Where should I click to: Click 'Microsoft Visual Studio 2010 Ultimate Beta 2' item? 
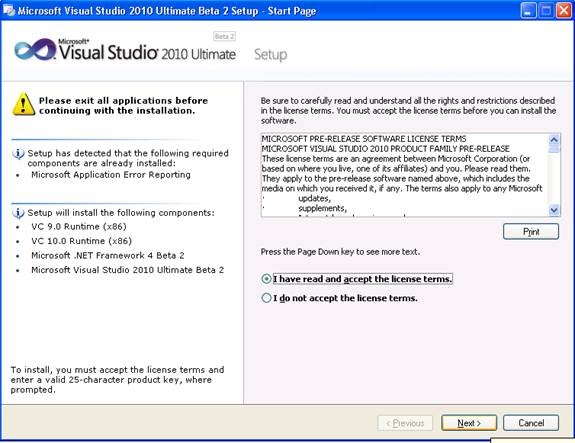coord(128,270)
